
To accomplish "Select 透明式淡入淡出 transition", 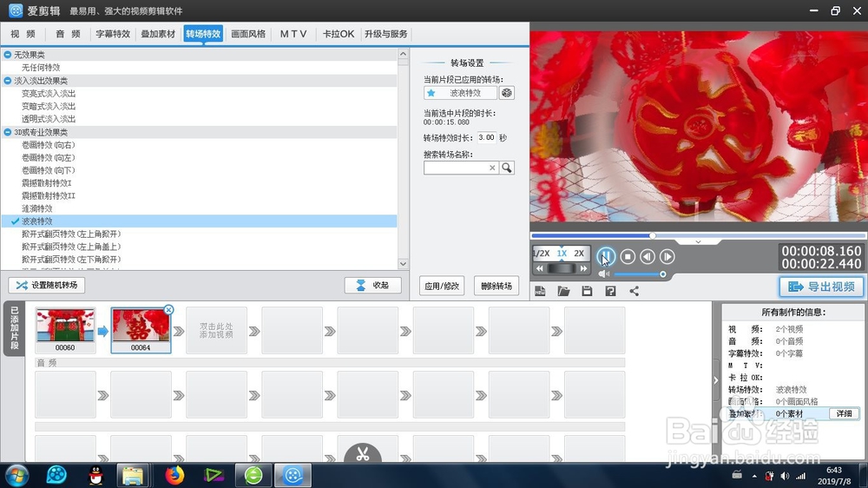I will (49, 119).
